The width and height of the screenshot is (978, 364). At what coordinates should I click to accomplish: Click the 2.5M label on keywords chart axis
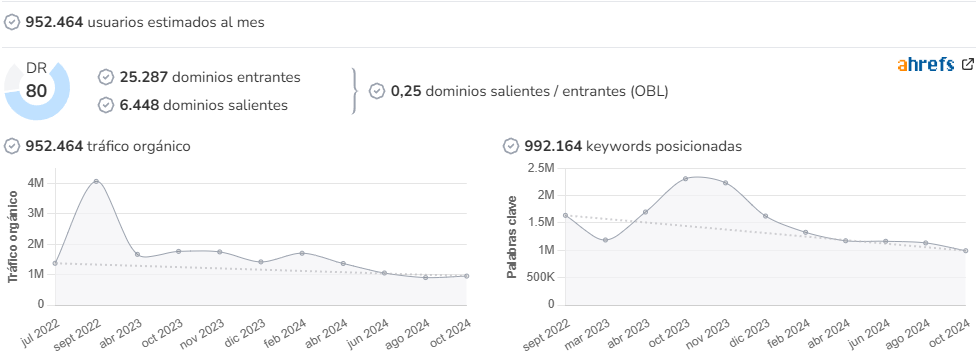point(541,168)
